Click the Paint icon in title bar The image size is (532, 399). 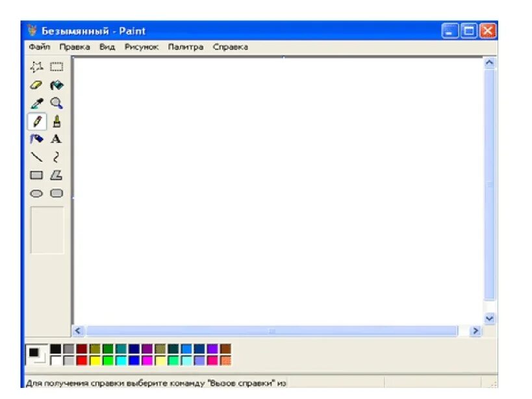(x=32, y=31)
